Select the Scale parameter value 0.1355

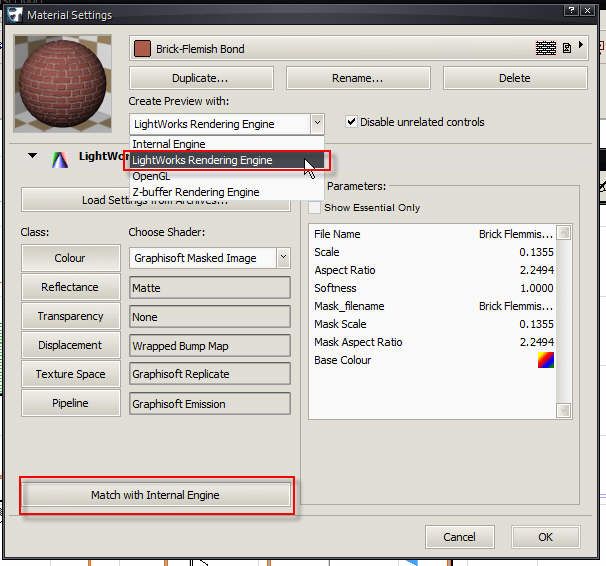point(536,252)
